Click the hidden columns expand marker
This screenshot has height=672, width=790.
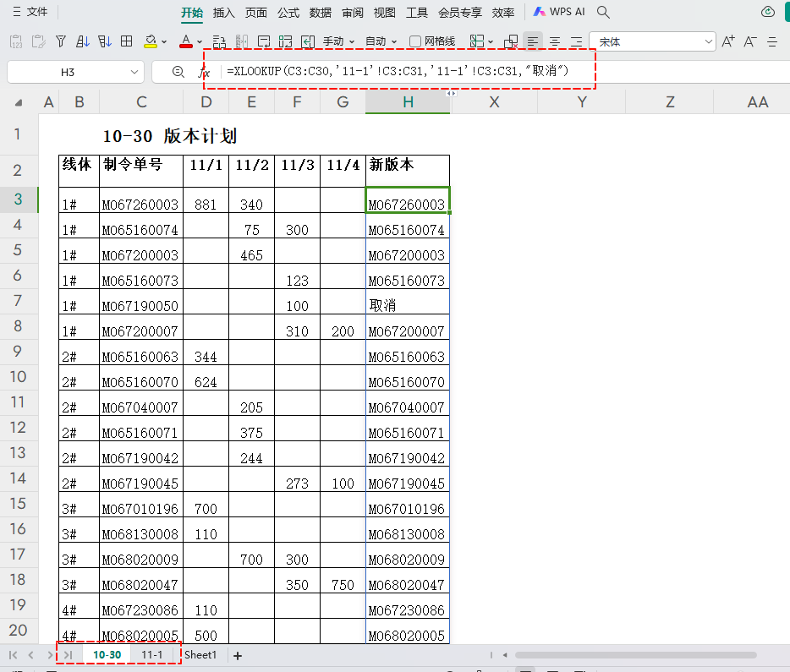pos(452,93)
